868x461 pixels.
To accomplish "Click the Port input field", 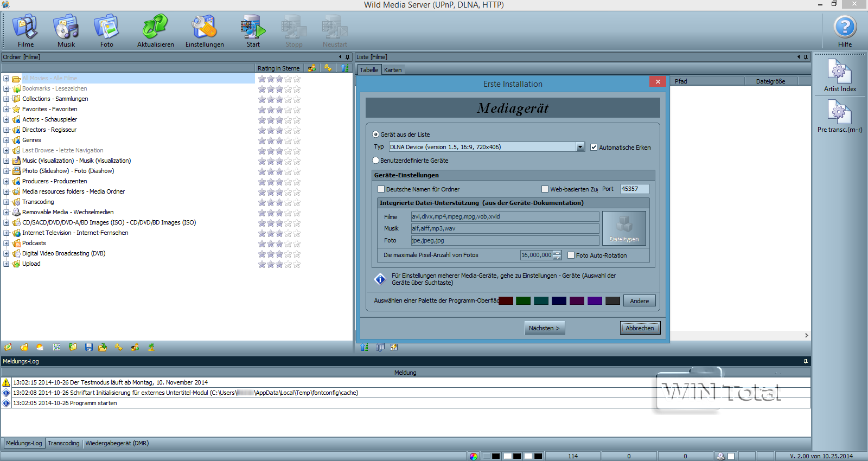I will coord(634,189).
